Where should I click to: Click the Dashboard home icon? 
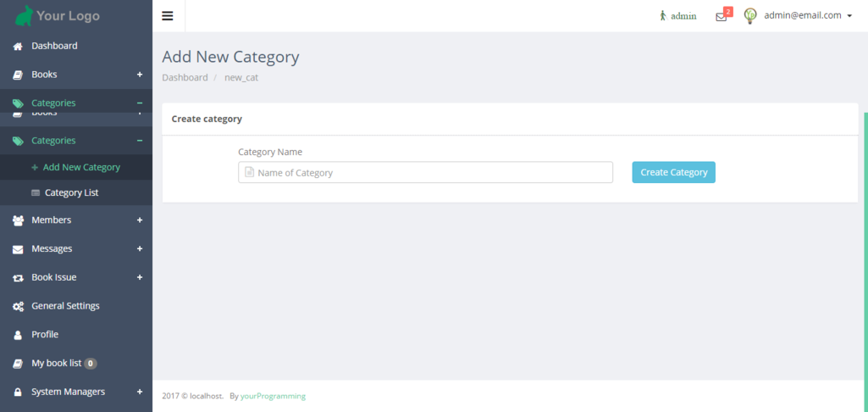coord(17,46)
